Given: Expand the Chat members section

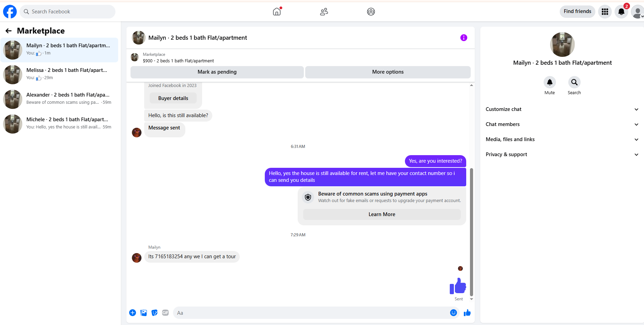Looking at the screenshot, I should [x=562, y=124].
